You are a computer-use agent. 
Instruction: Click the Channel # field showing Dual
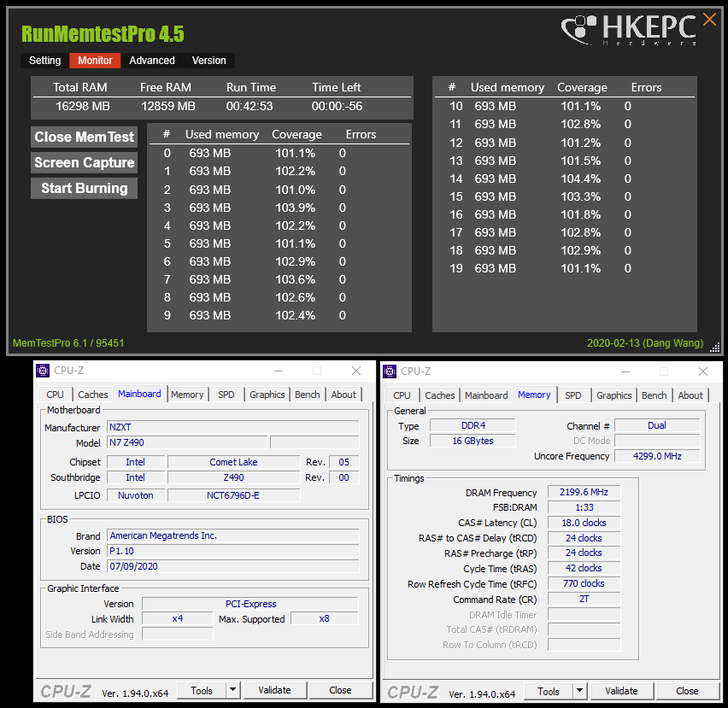click(x=657, y=425)
